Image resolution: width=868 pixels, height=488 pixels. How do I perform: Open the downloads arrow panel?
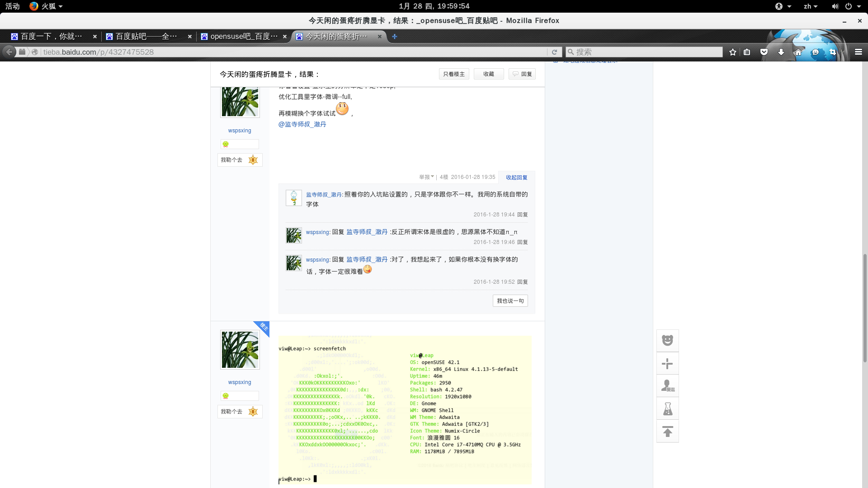pos(781,52)
